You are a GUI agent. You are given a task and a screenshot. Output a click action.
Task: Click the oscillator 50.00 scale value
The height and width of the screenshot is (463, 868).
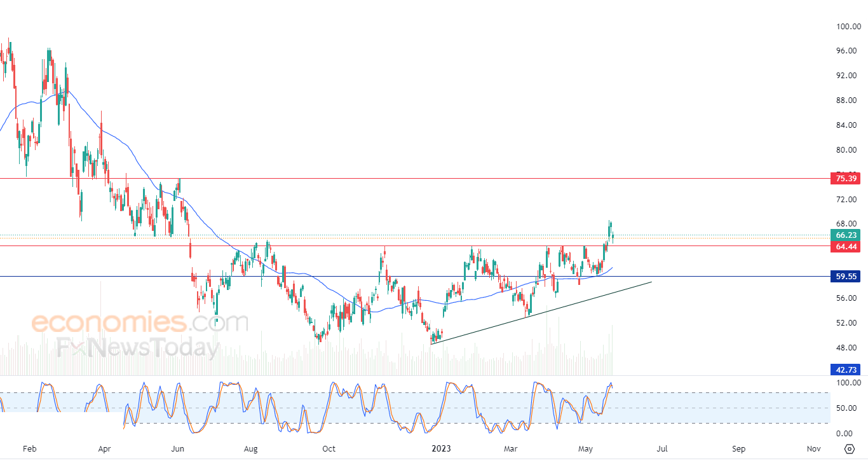click(848, 408)
